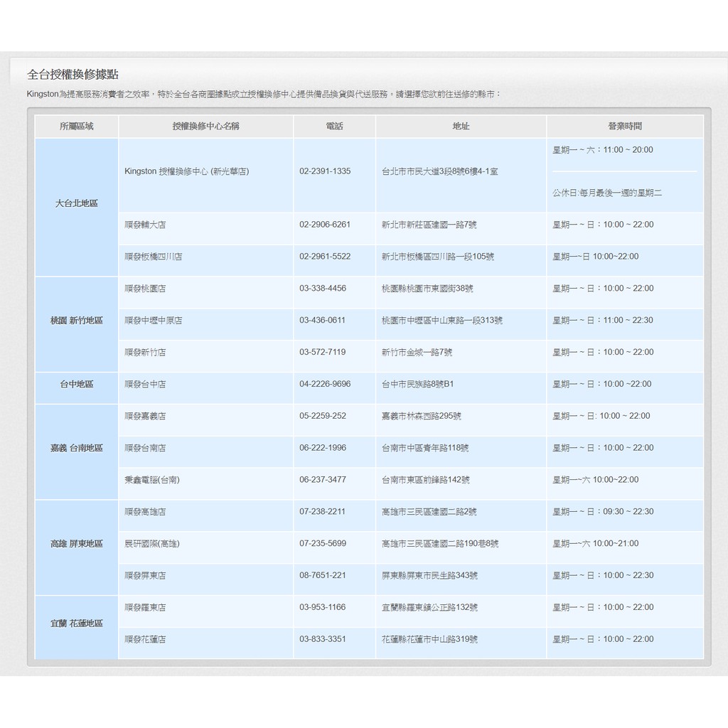Click address 花蓮縣花蓮市中山路319號
The width and height of the screenshot is (728, 728).
(x=429, y=639)
